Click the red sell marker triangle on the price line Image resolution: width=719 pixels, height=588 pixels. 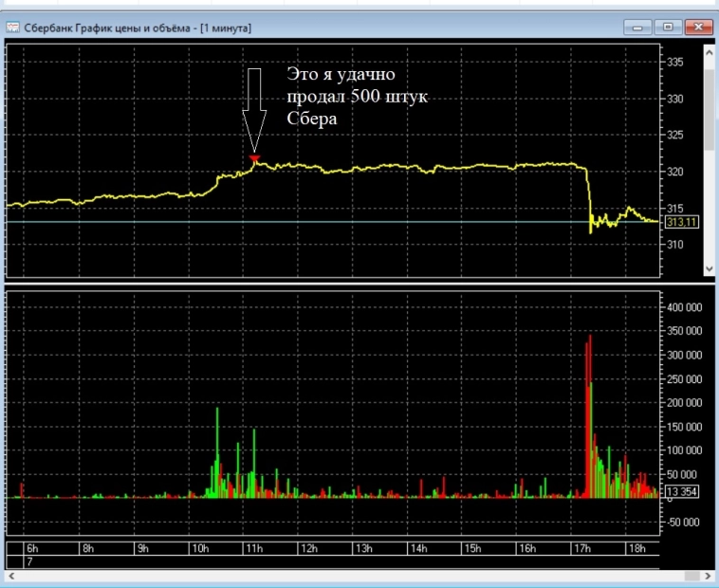pyautogui.click(x=253, y=158)
